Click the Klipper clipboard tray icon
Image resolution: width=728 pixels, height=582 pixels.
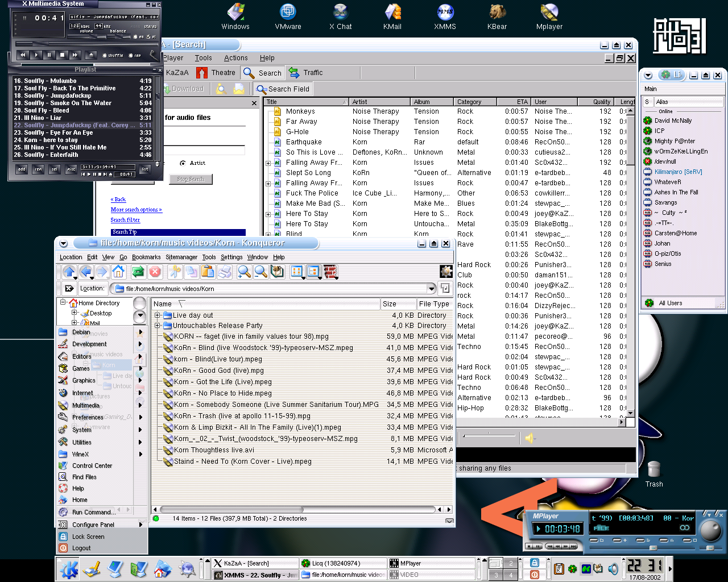[559, 569]
